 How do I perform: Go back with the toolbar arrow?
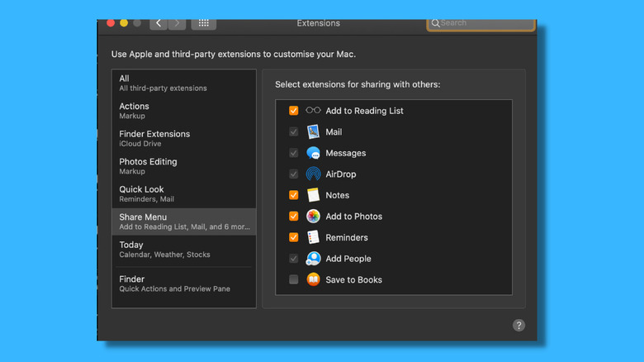159,23
